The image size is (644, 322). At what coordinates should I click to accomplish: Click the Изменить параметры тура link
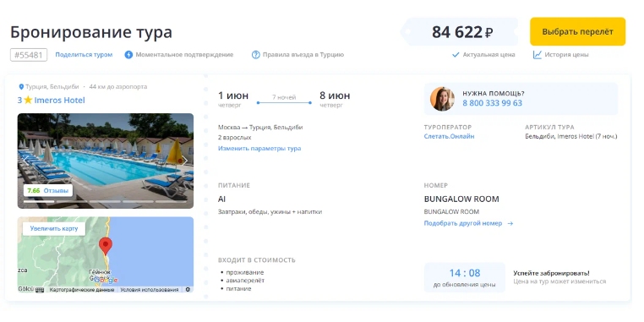click(259, 148)
